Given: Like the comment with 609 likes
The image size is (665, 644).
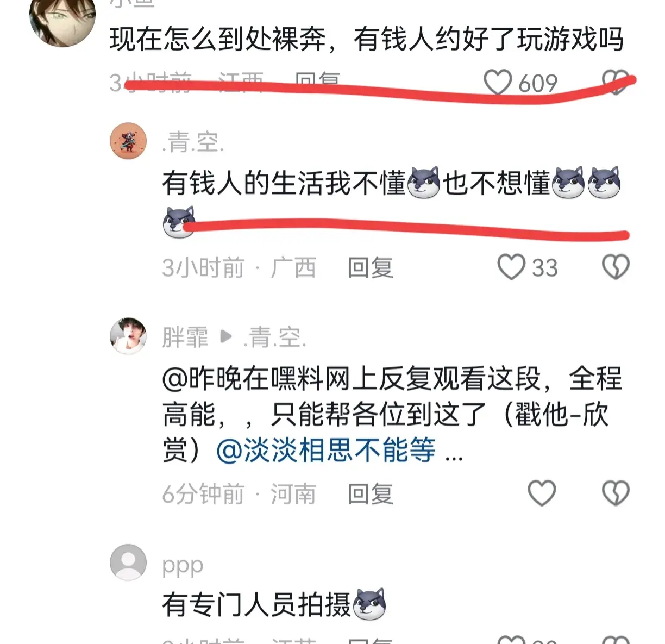Looking at the screenshot, I should [x=498, y=83].
